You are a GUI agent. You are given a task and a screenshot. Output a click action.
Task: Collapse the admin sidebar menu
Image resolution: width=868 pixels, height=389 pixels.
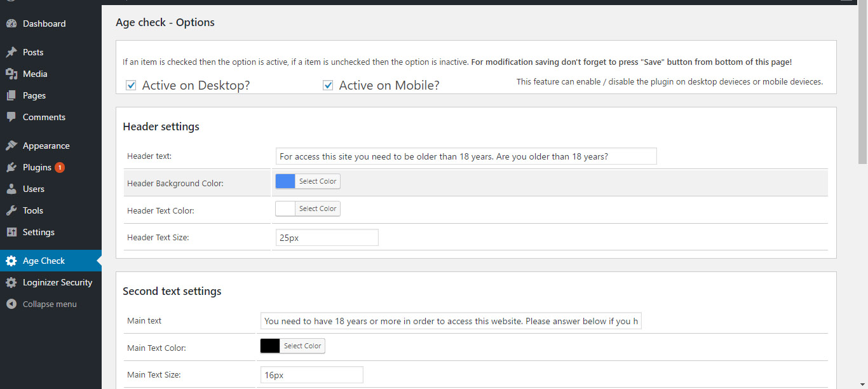tap(50, 304)
